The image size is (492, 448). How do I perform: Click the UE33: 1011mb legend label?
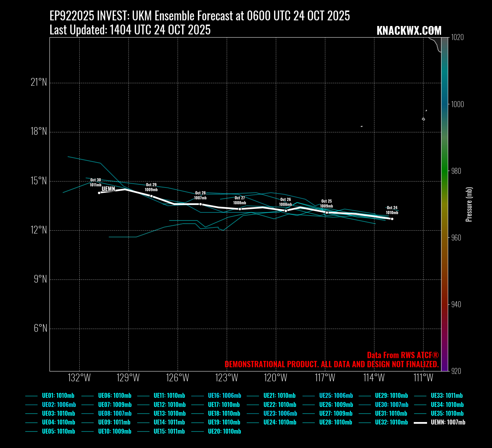pos(447,396)
